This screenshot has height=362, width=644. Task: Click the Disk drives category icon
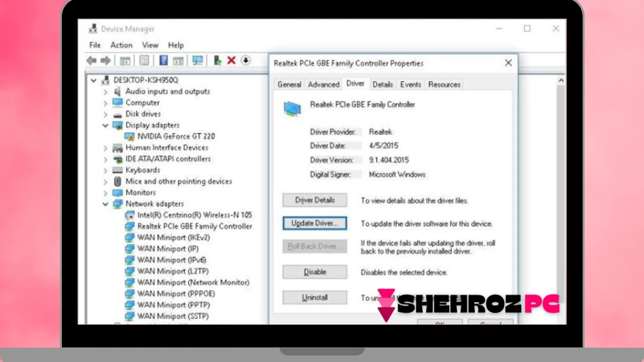[118, 114]
